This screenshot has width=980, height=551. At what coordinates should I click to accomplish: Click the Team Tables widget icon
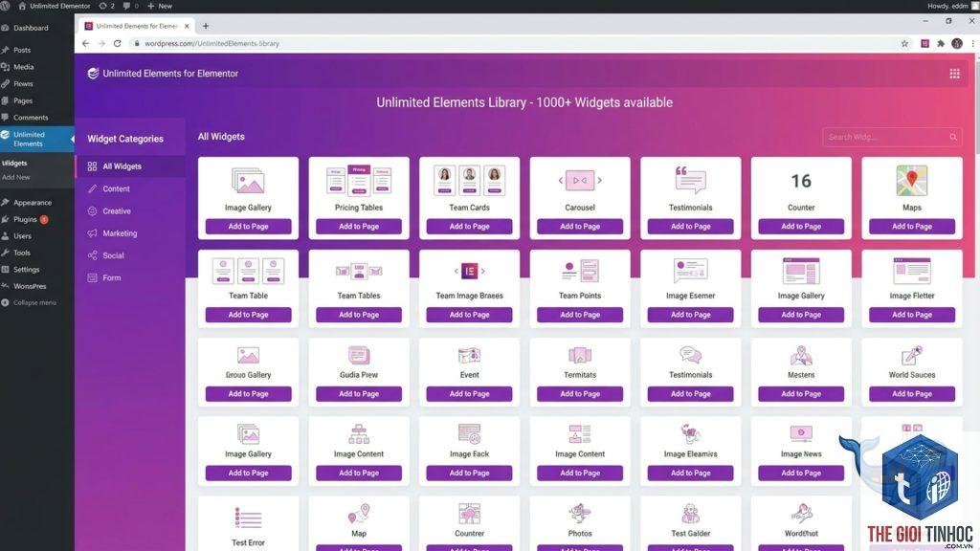click(359, 271)
